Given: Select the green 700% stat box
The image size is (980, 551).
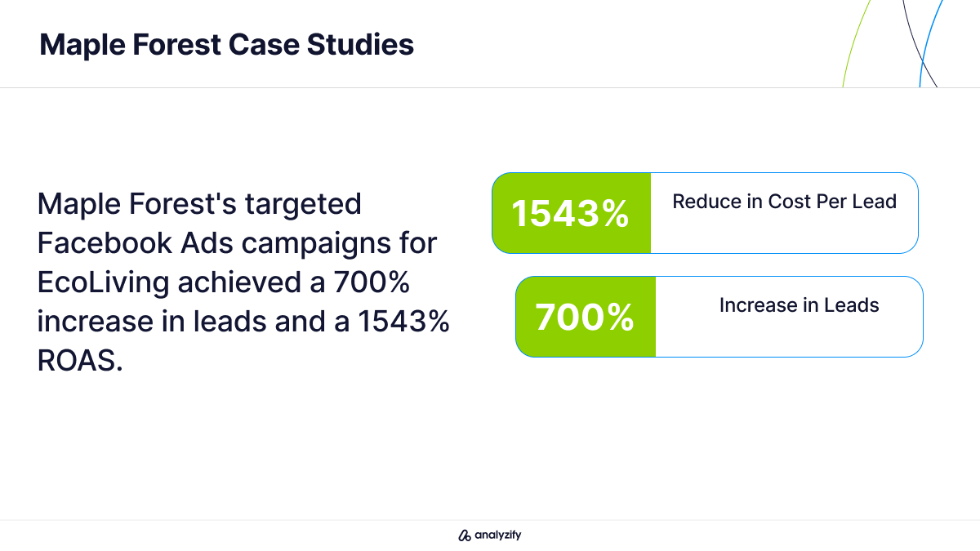Looking at the screenshot, I should coord(586,317).
